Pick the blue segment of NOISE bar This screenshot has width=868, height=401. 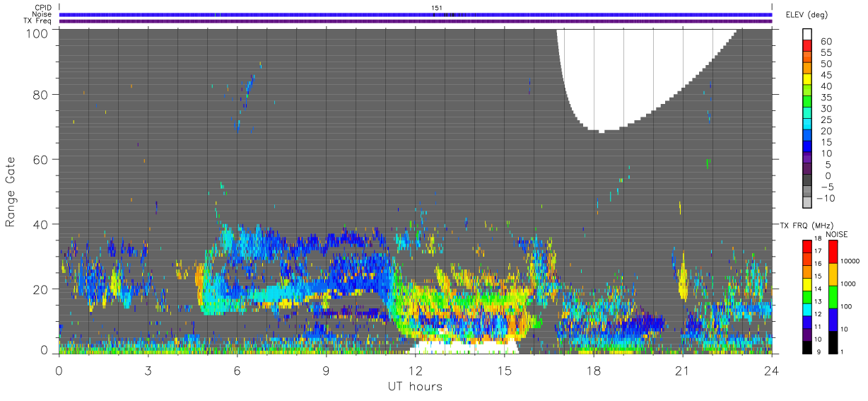[832, 320]
